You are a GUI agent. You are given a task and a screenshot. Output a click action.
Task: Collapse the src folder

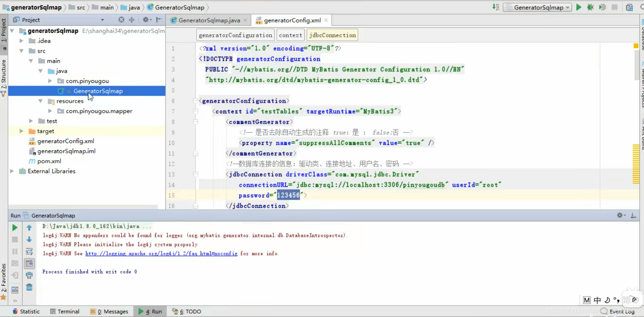(x=22, y=51)
